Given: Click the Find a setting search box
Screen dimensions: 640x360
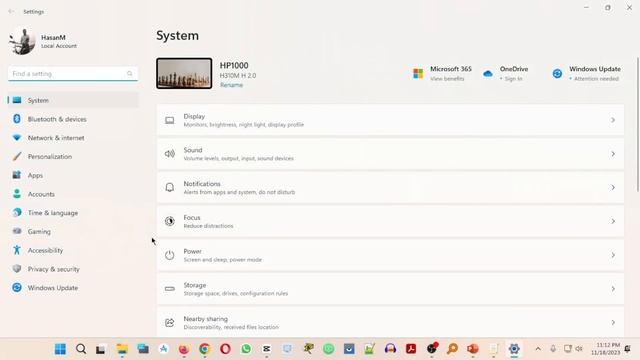Looking at the screenshot, I should 73,73.
